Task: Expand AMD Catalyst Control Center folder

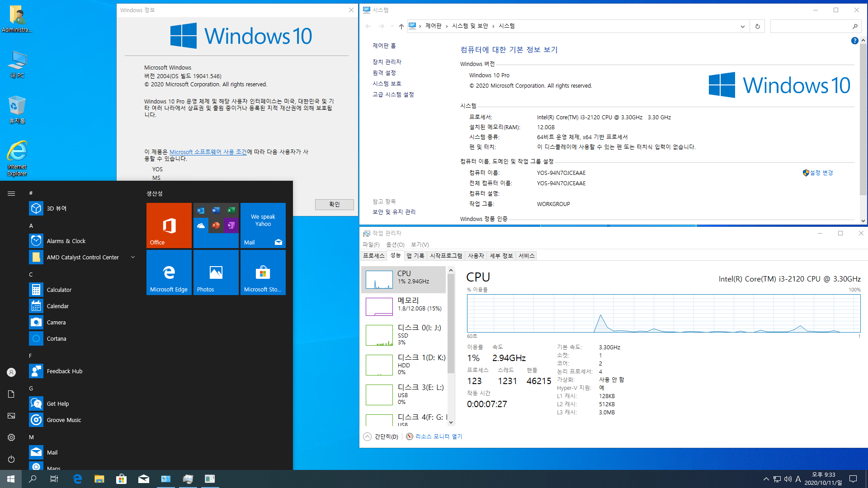Action: click(133, 257)
